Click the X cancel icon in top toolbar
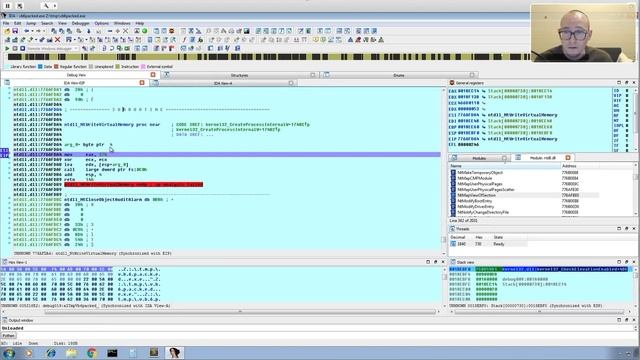This screenshot has height=360, width=640. click(x=125, y=31)
